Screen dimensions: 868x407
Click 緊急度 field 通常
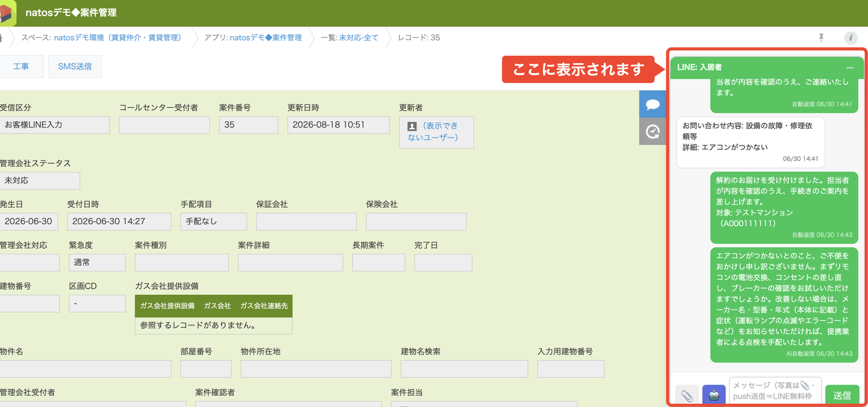97,262
